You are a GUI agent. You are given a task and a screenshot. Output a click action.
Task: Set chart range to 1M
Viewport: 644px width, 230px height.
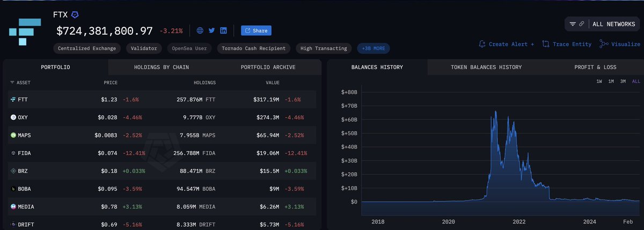[611, 81]
